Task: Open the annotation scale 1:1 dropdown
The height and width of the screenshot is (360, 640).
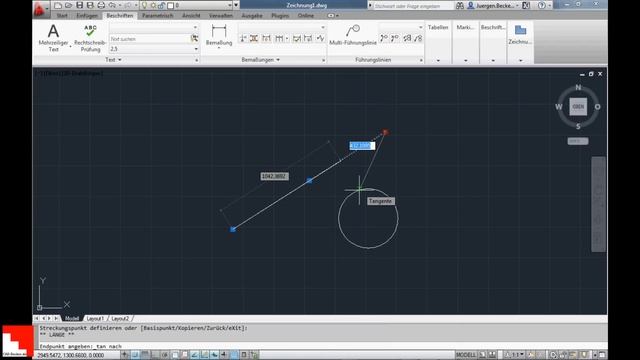Action: point(514,355)
